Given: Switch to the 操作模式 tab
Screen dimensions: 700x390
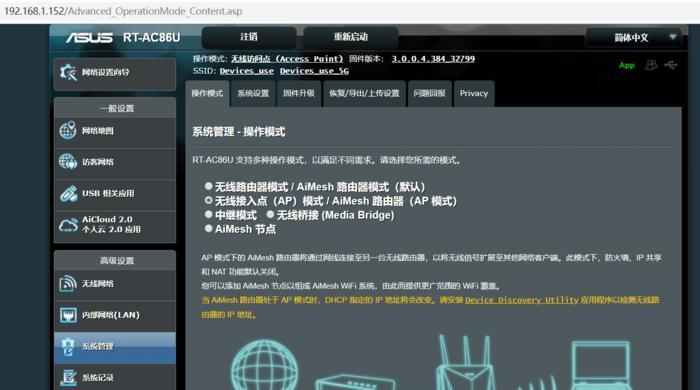Looking at the screenshot, I should pos(207,94).
